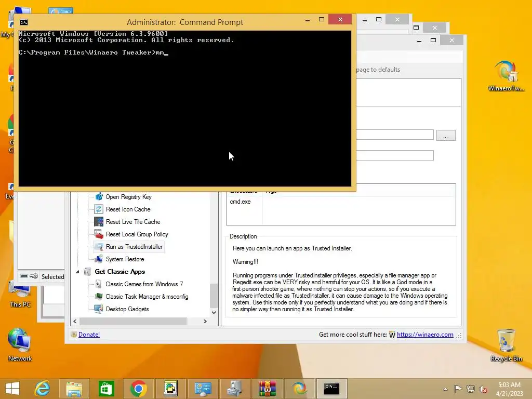Select Classic Games from Windows 7
This screenshot has height=399, width=532.
coord(144,284)
